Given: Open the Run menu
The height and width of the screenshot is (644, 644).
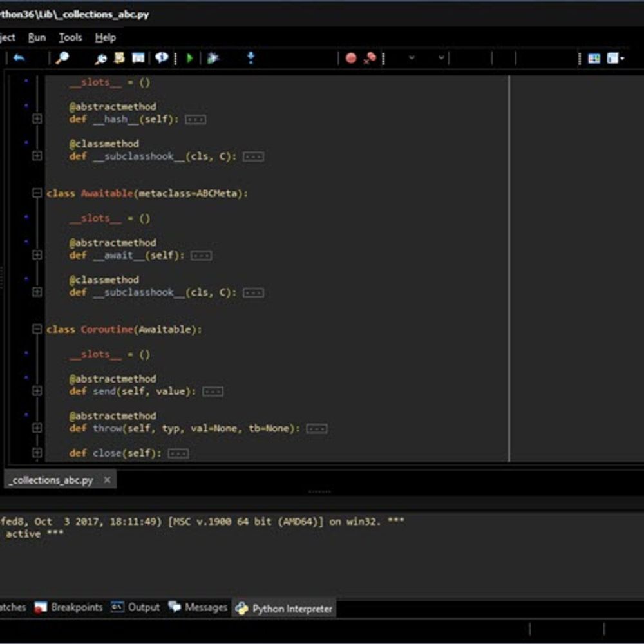Looking at the screenshot, I should pos(37,38).
